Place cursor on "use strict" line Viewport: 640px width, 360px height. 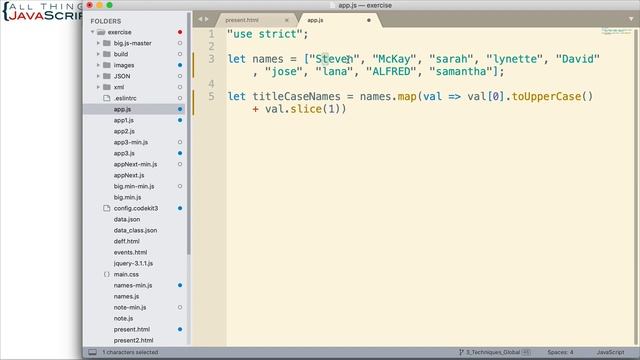tap(268, 34)
